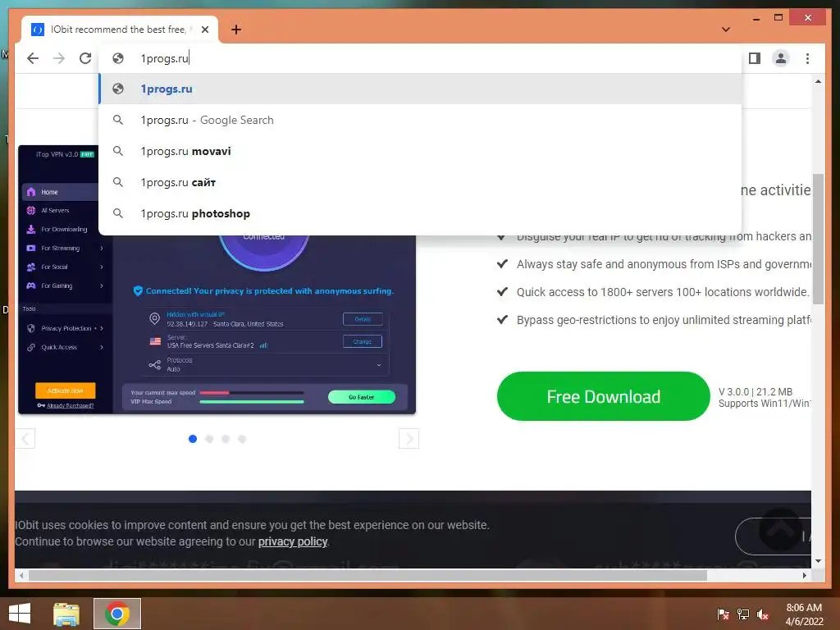840x630 pixels.
Task: Open the taskbar clock showing 8:06 AM
Action: pos(804,614)
